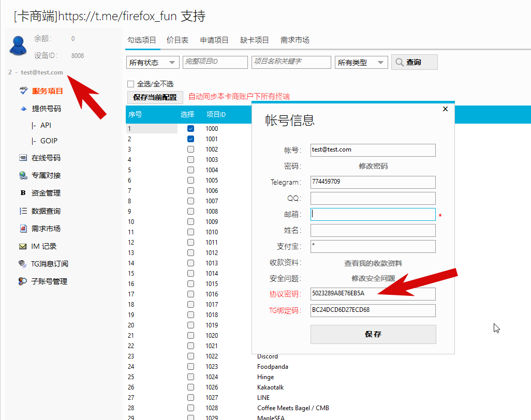This screenshot has height=420, width=531.
Task: Switch to the 申请项目 tab
Action: pyautogui.click(x=214, y=40)
